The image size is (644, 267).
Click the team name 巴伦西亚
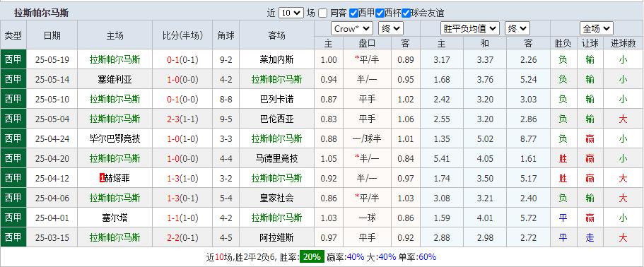tap(277, 119)
